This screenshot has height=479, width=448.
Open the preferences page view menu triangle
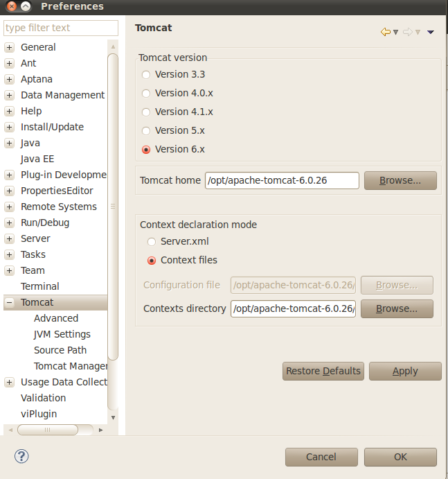(x=431, y=32)
